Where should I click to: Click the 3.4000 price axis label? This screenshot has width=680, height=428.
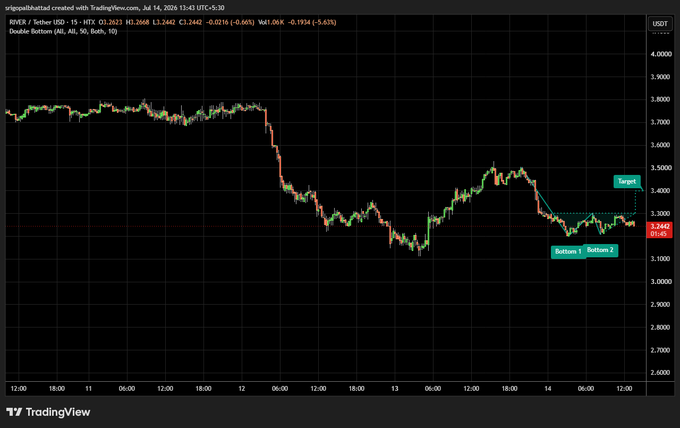click(x=661, y=191)
